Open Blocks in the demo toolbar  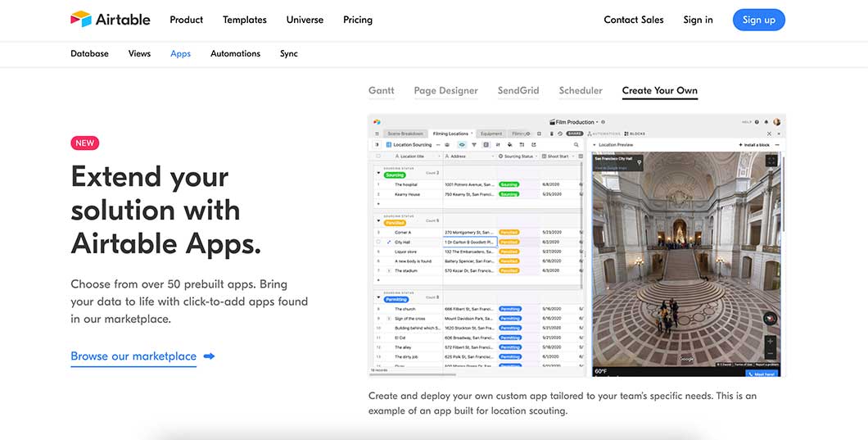coord(635,134)
